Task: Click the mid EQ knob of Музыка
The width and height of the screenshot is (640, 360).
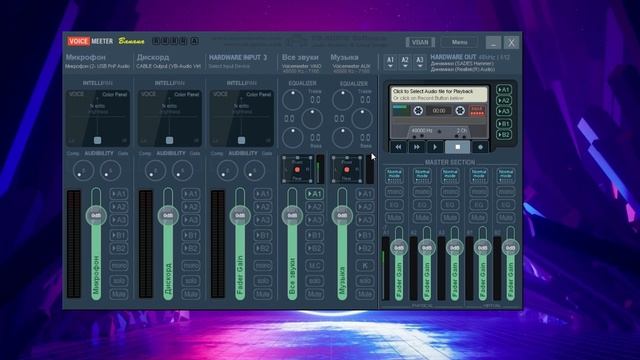Action: click(x=362, y=119)
